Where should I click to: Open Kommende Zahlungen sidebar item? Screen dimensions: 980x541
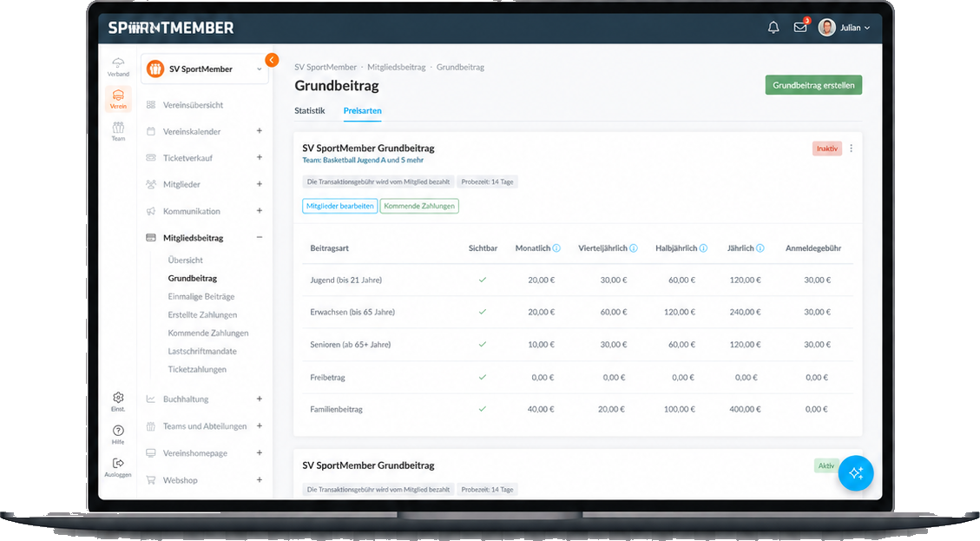208,333
